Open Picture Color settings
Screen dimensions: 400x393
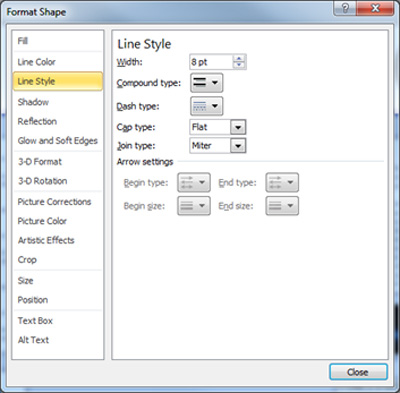click(x=42, y=221)
